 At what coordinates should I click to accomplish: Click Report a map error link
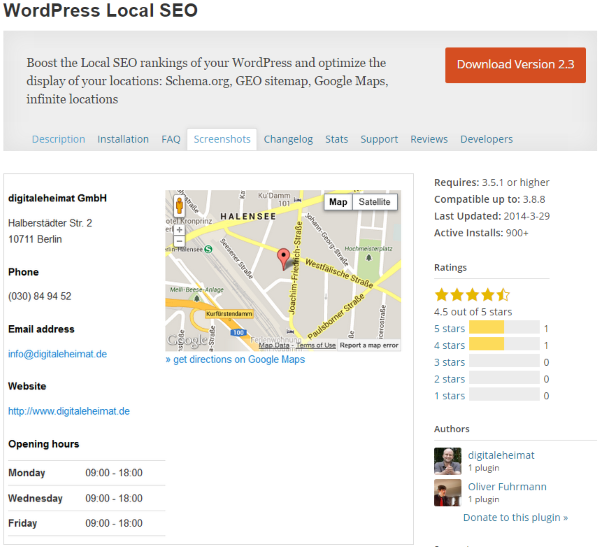369,345
